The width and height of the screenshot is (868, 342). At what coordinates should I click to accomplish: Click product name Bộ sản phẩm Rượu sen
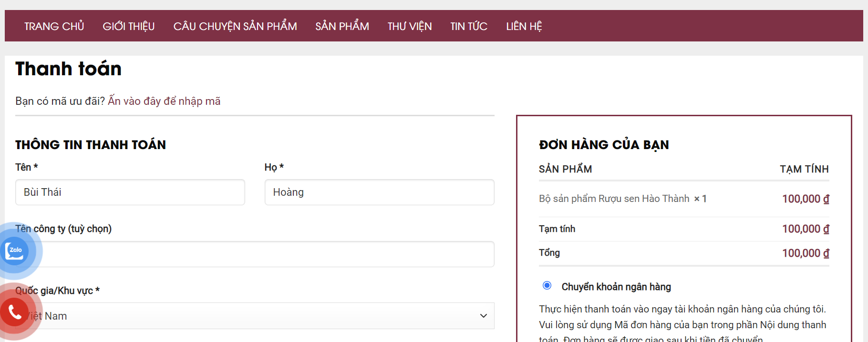pos(614,199)
